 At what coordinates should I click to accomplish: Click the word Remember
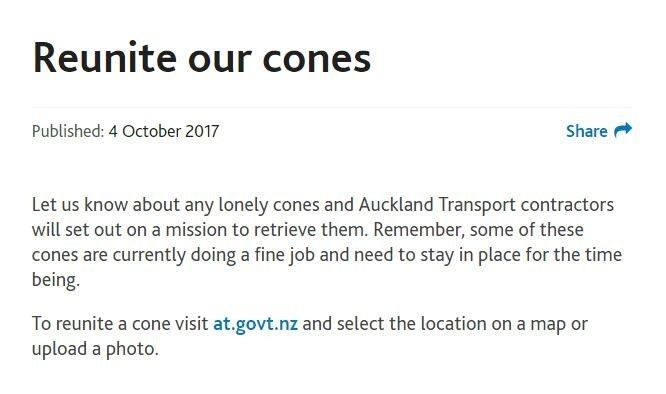click(x=419, y=230)
